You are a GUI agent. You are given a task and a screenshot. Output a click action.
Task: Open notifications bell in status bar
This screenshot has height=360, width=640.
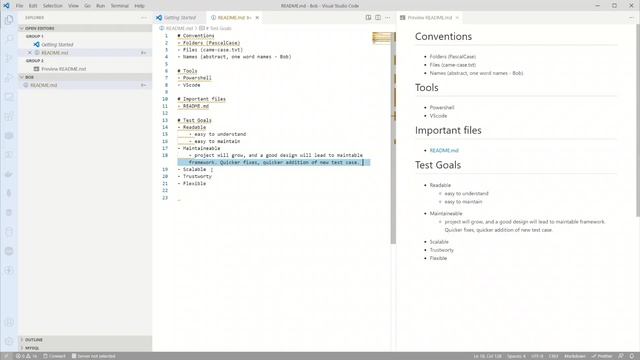click(632, 356)
